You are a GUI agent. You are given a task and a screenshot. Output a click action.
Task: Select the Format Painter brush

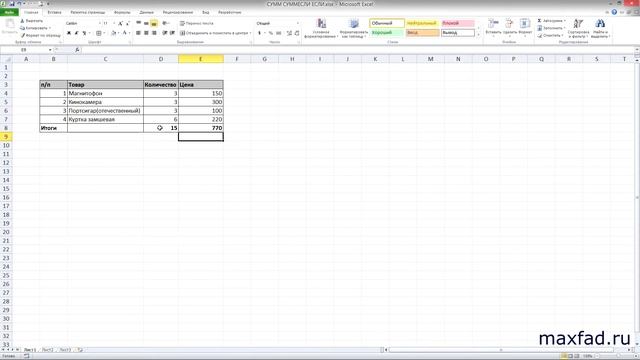click(40, 36)
